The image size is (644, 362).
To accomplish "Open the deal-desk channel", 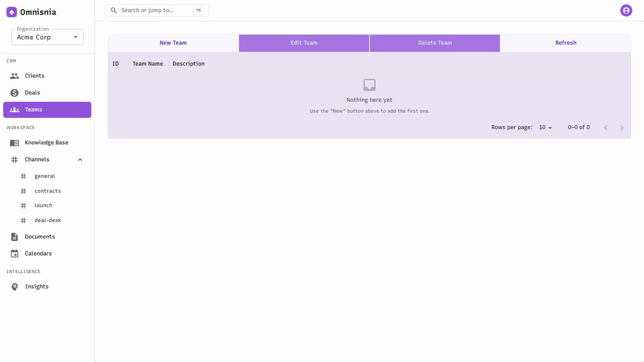I will (47, 220).
